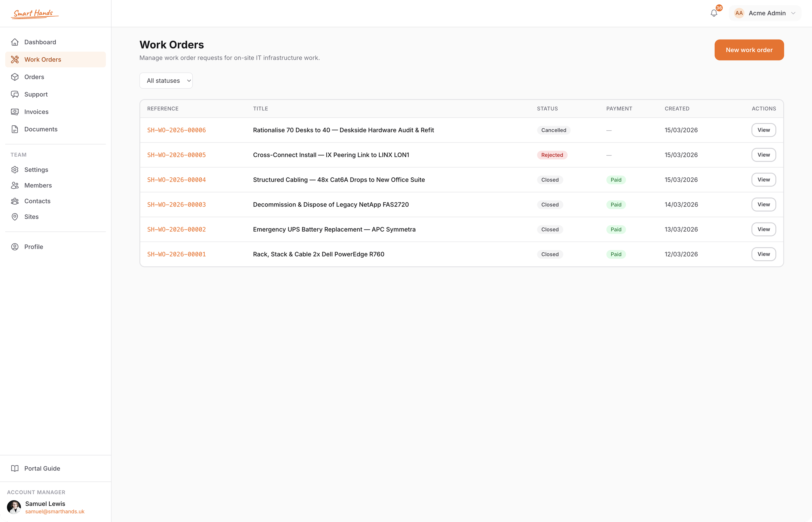812x522 pixels.
Task: Open the All statuses filter dropdown
Action: (166, 80)
